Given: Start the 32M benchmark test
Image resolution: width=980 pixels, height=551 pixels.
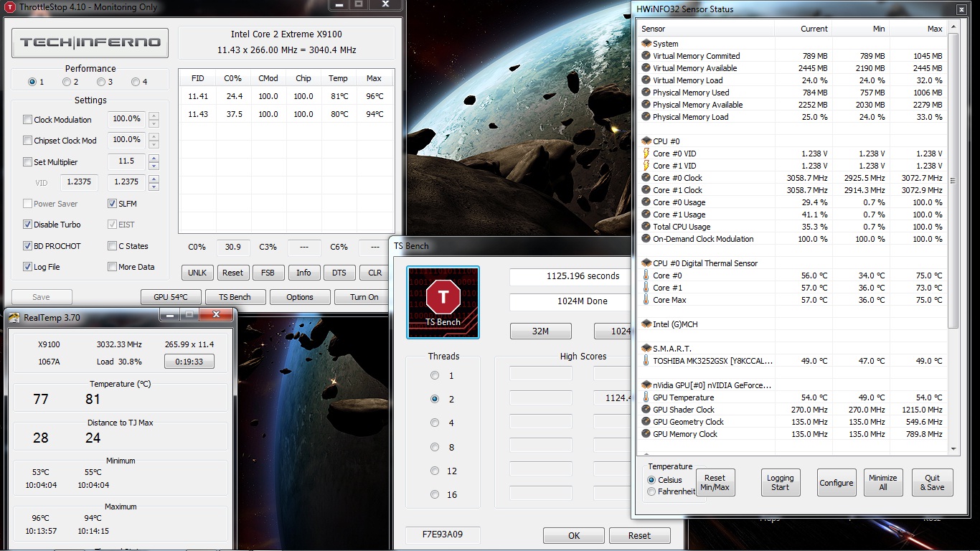Looking at the screenshot, I should (x=540, y=331).
